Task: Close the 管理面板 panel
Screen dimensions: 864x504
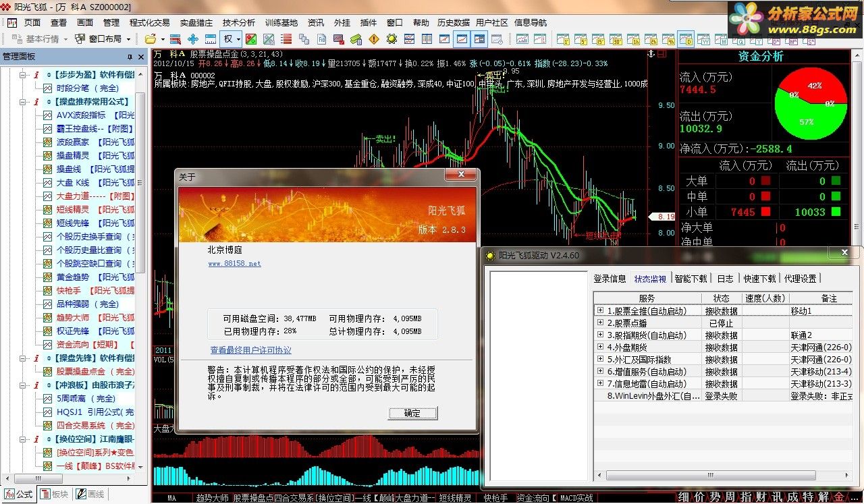Action: tap(141, 57)
